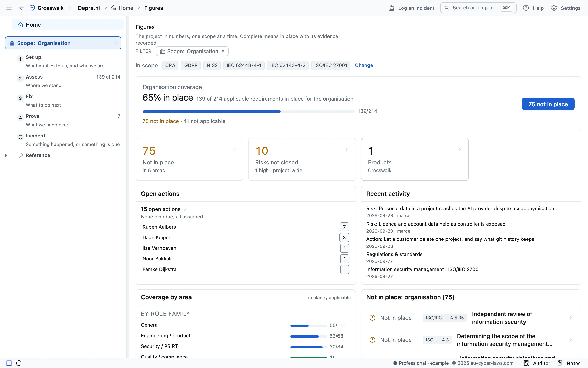The width and height of the screenshot is (588, 368).
Task: Open the Risks not closed card
Action: coord(302,159)
